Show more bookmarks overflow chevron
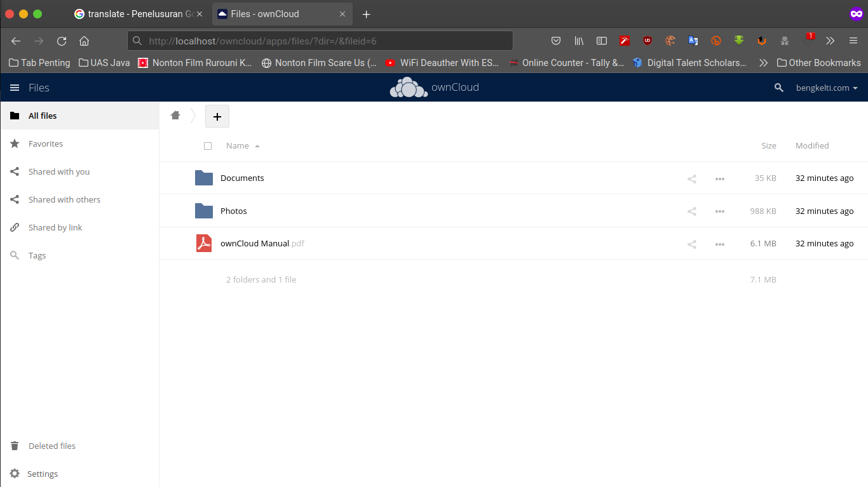The width and height of the screenshot is (868, 487). pyautogui.click(x=763, y=62)
